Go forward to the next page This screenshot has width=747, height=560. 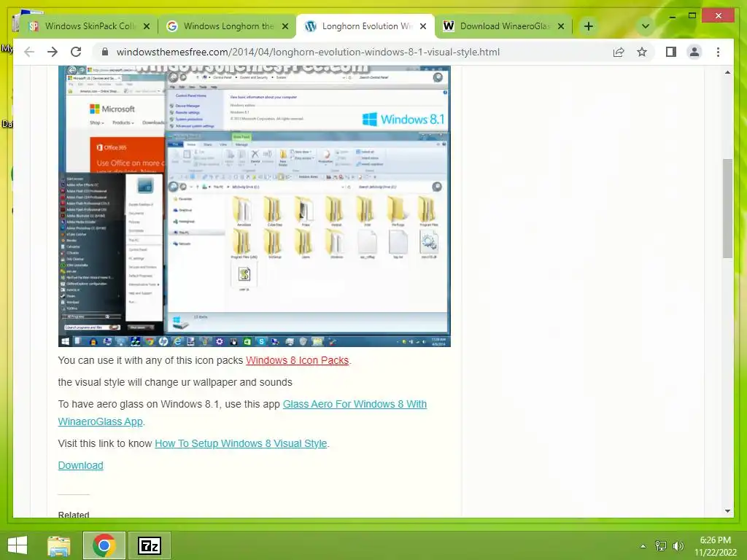53,52
